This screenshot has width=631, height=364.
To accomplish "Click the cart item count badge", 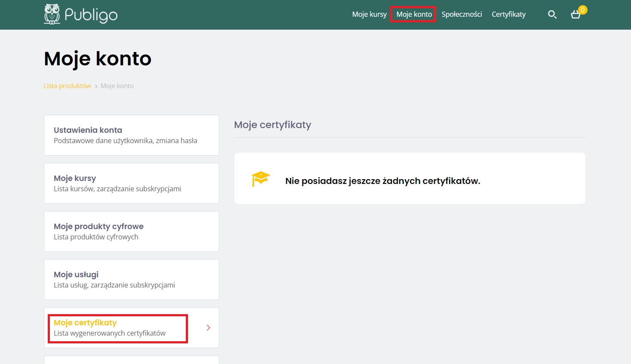I will tap(583, 10).
